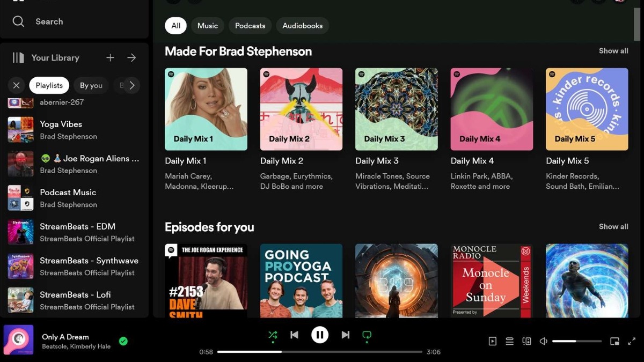Adjust the volume slider
The height and width of the screenshot is (362, 644).
click(x=577, y=341)
